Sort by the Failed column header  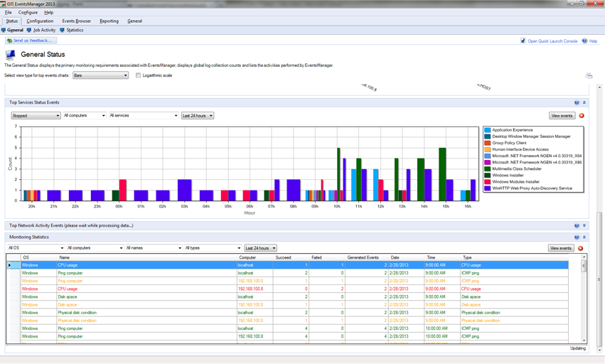pyautogui.click(x=327, y=257)
